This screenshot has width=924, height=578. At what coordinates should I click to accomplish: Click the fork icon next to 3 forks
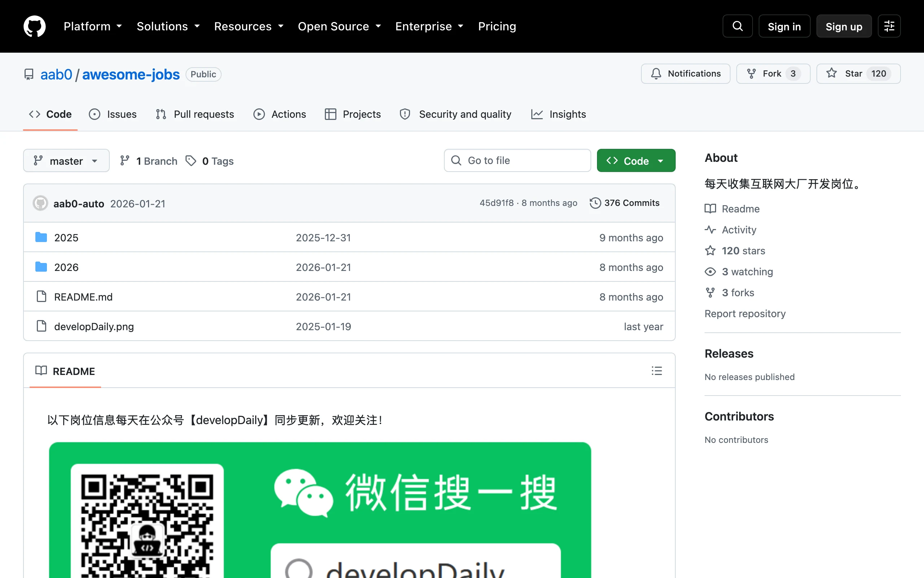click(x=710, y=293)
